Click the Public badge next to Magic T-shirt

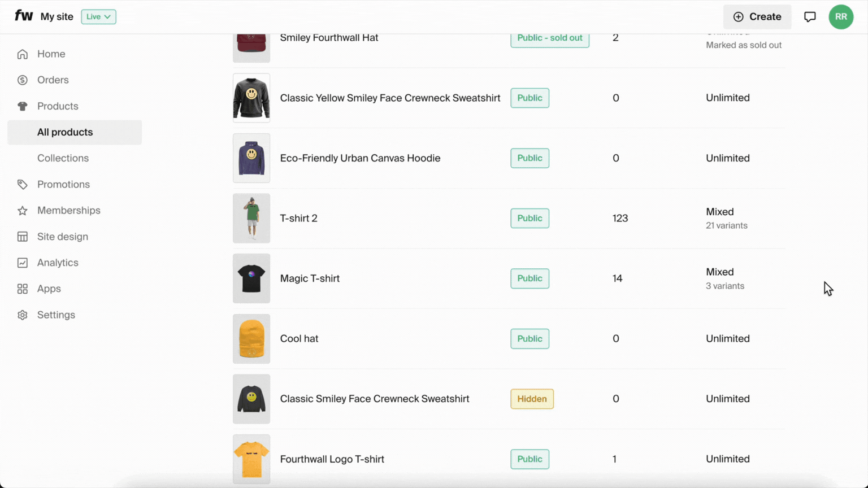pos(530,278)
